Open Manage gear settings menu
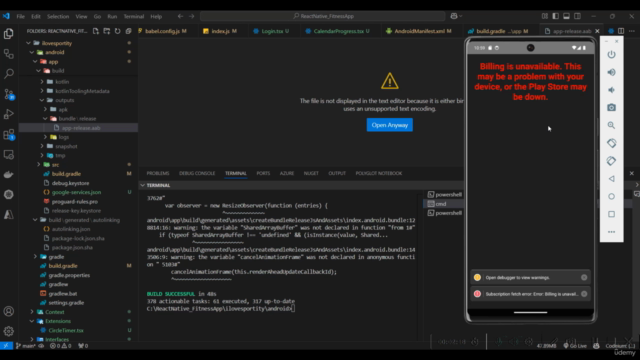 pos(9,331)
